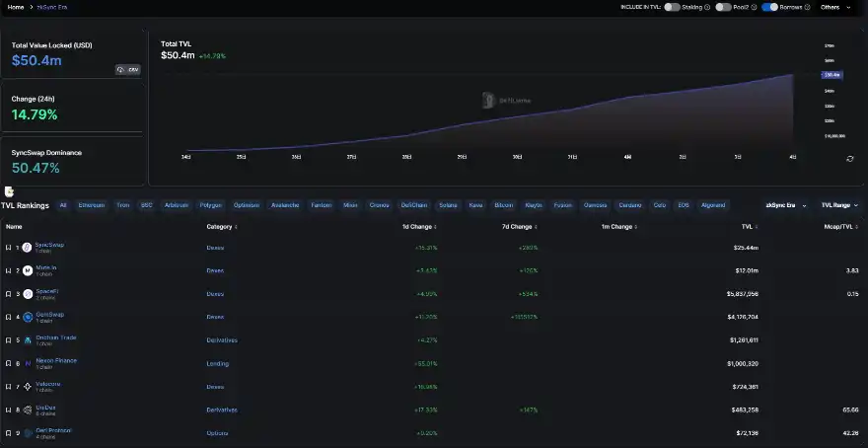Click the GemSwap protocol logo

(28, 318)
